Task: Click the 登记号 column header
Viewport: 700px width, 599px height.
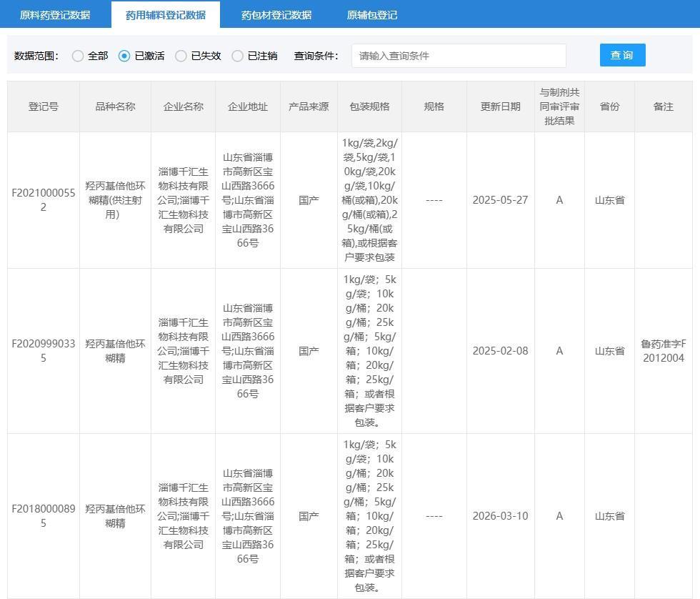Action: (44, 107)
